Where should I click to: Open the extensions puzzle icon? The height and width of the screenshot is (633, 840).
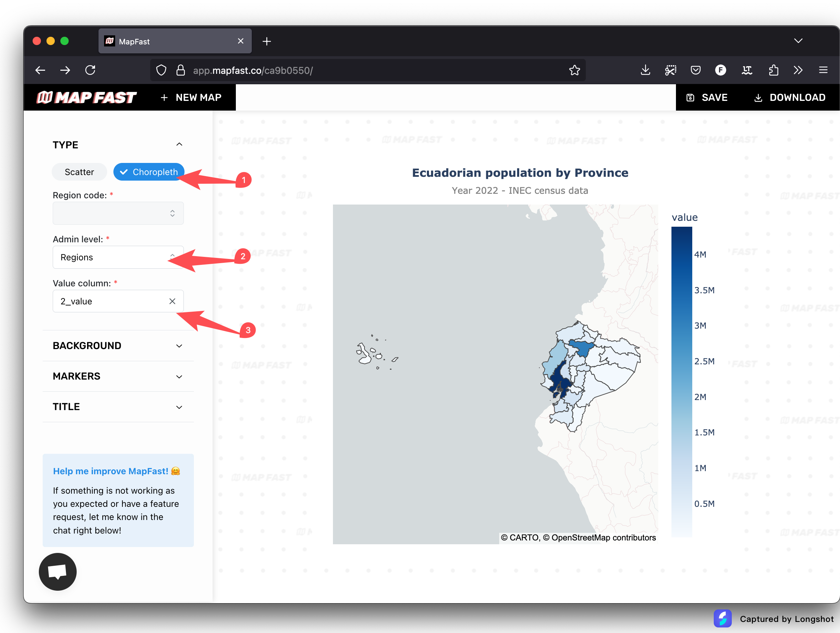tap(773, 70)
